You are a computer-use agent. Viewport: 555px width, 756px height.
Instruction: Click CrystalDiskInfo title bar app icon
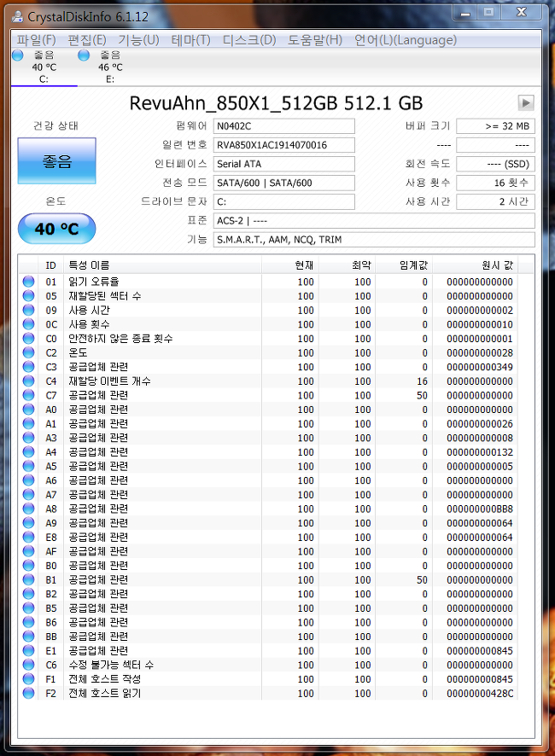click(x=17, y=16)
